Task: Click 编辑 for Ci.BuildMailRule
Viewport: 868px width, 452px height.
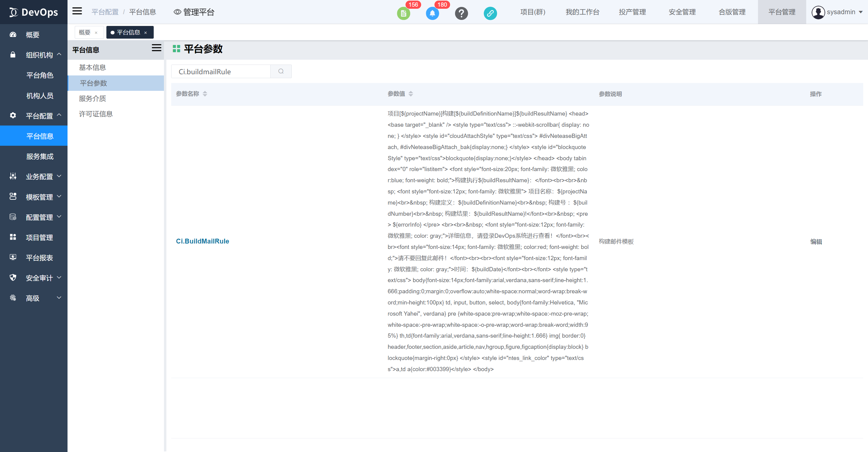Action: click(816, 241)
